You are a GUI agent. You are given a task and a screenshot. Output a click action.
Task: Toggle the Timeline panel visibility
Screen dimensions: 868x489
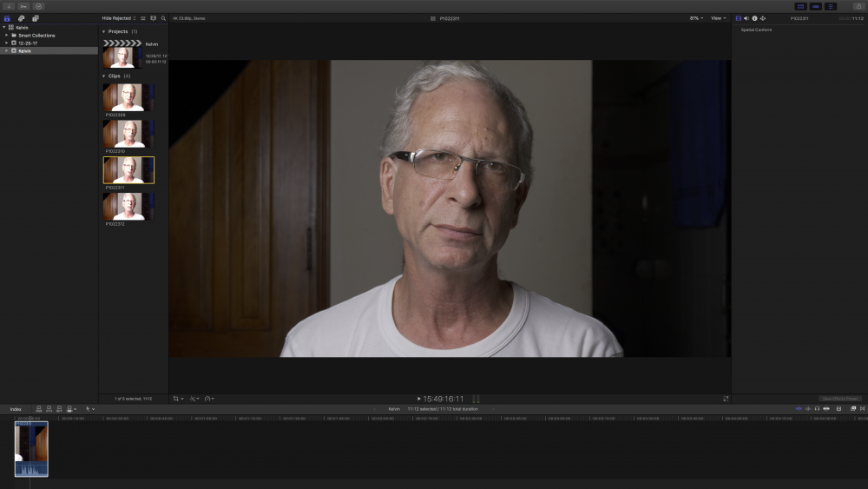click(x=815, y=6)
